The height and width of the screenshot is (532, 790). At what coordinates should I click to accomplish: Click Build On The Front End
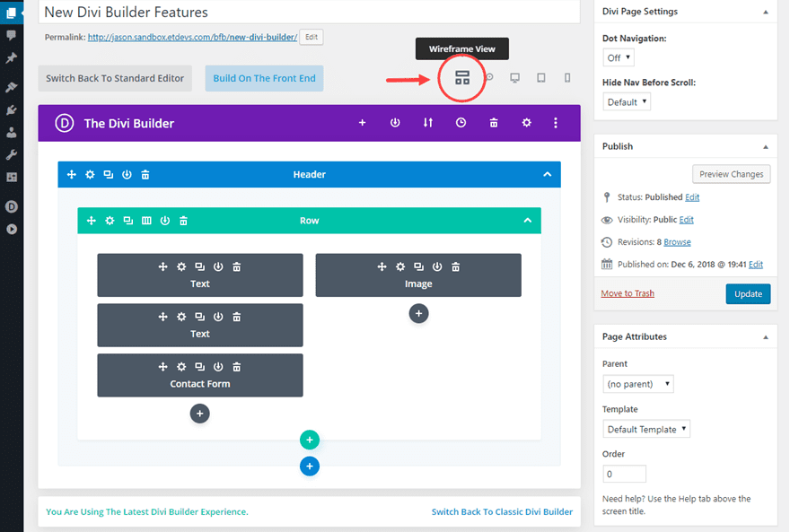(264, 78)
